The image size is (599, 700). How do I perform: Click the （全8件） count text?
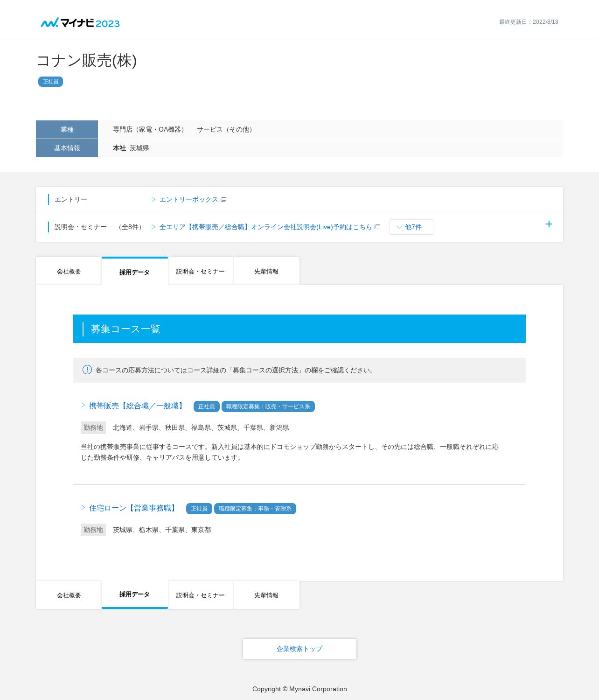130,227
